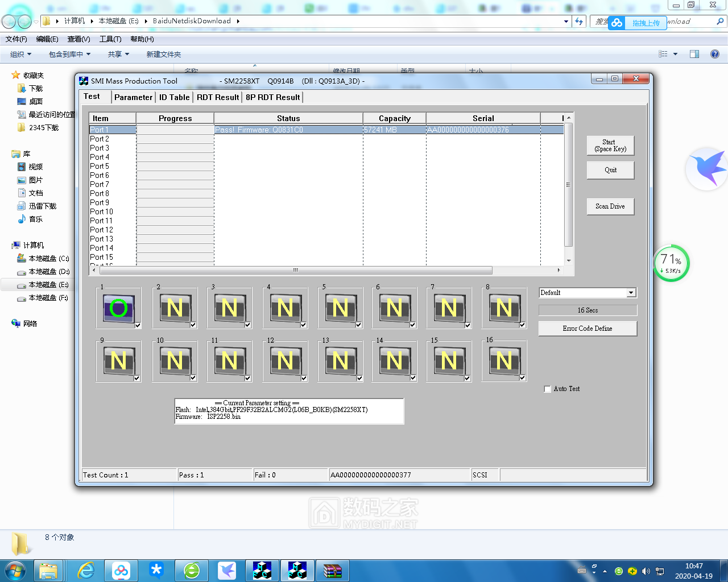
Task: Click the Explorer search box
Action: 659,22
